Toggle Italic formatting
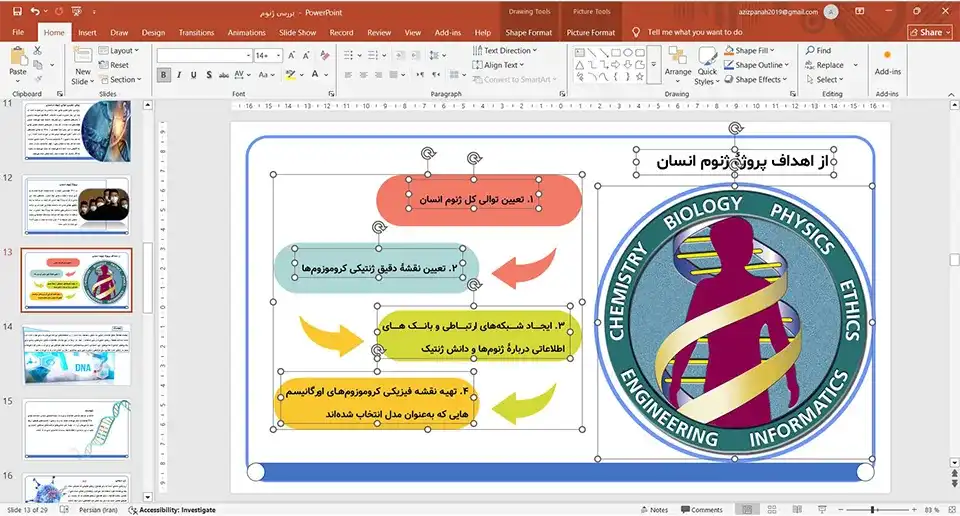This screenshot has height=516, width=960. (179, 75)
